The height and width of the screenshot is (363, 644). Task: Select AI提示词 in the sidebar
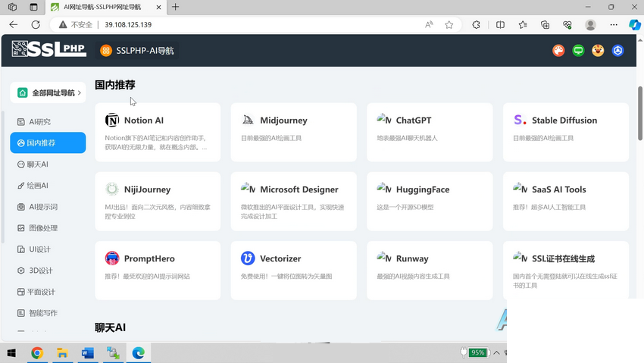(x=48, y=207)
